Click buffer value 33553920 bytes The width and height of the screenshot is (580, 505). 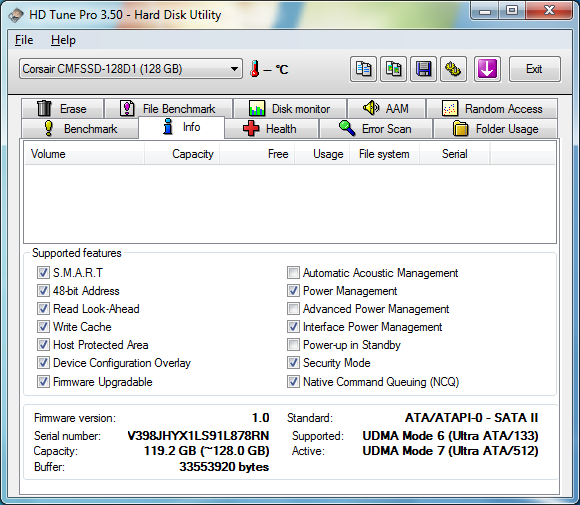pyautogui.click(x=224, y=467)
